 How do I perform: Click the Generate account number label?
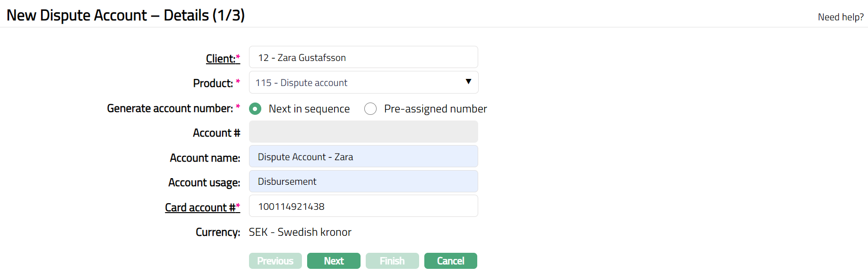pos(170,108)
